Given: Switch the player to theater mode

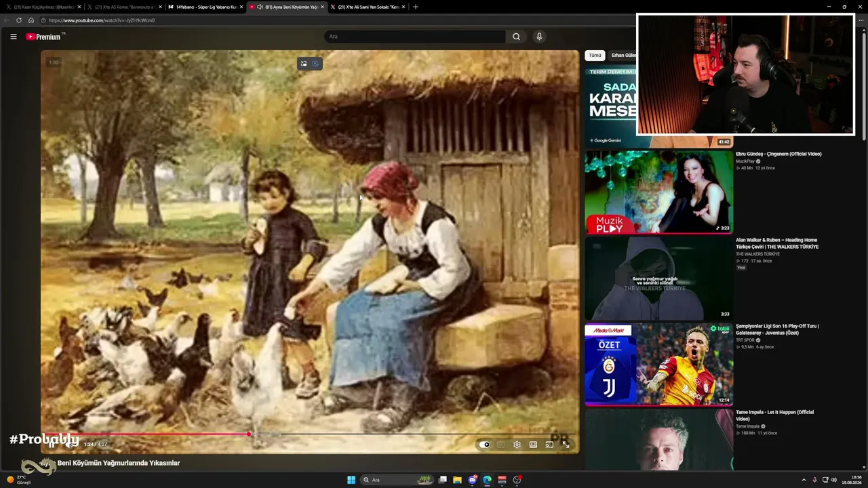Looking at the screenshot, I should click(x=533, y=445).
